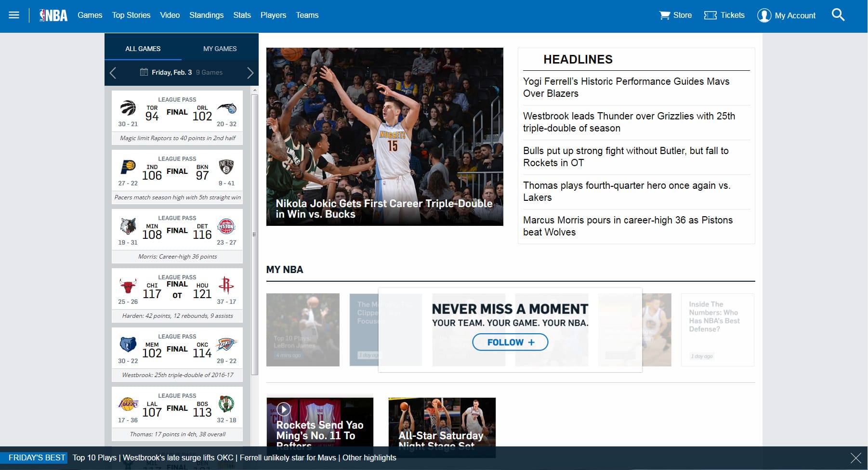Open the Games menu
Screen dimensions: 868x470
pyautogui.click(x=90, y=15)
